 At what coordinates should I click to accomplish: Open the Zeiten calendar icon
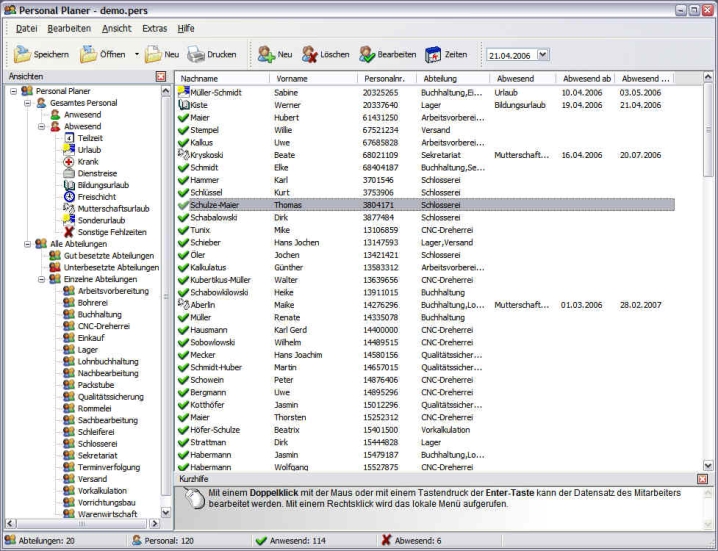[x=433, y=55]
